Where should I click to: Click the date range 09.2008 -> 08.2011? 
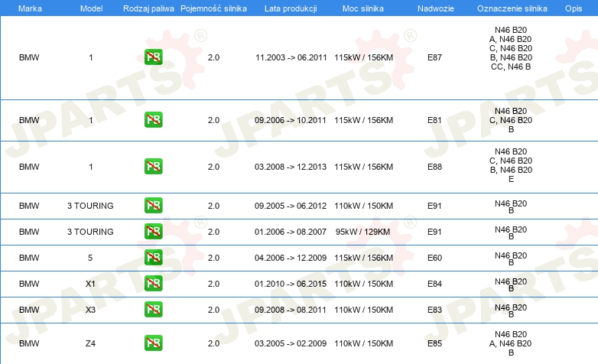291,310
